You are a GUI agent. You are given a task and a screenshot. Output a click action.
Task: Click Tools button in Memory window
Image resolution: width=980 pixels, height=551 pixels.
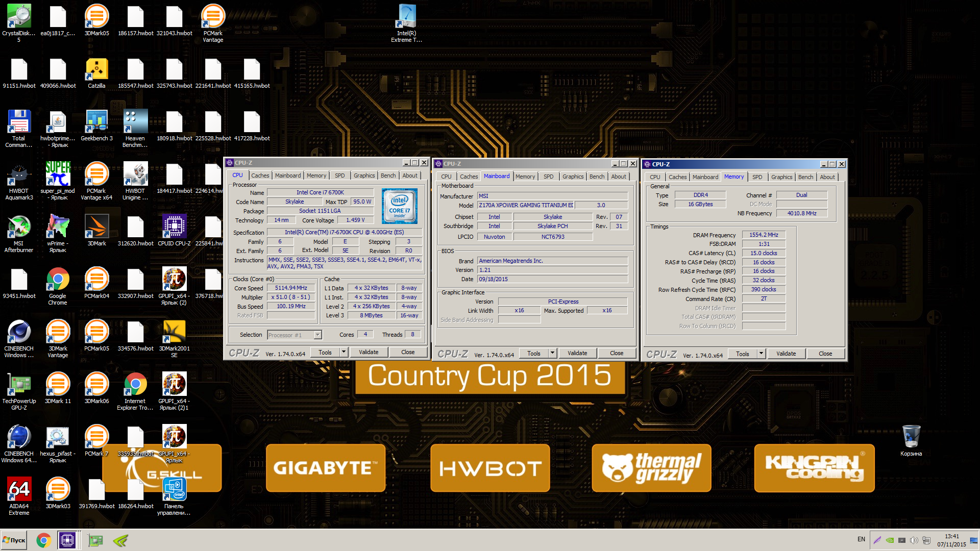(743, 354)
